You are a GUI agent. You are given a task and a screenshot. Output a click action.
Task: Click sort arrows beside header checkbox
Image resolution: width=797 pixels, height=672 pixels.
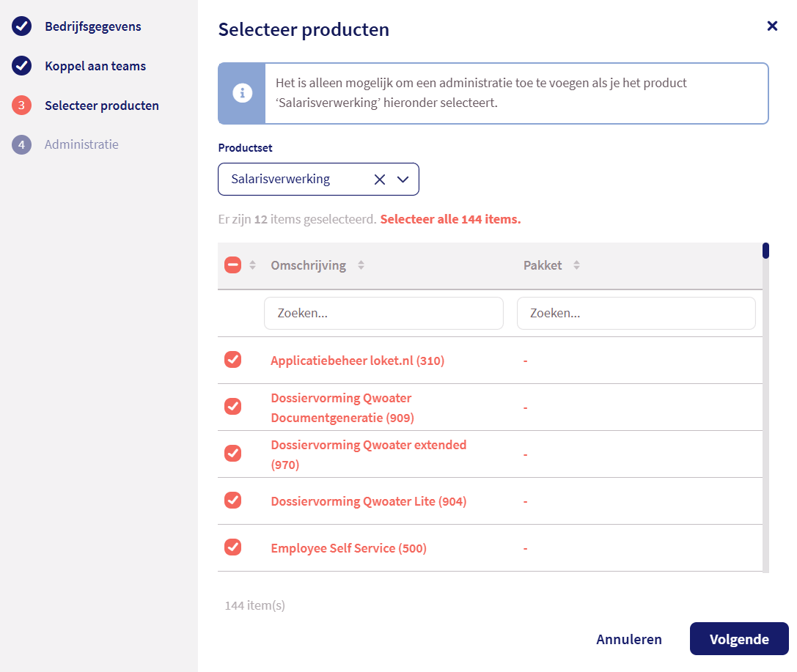pyautogui.click(x=252, y=265)
